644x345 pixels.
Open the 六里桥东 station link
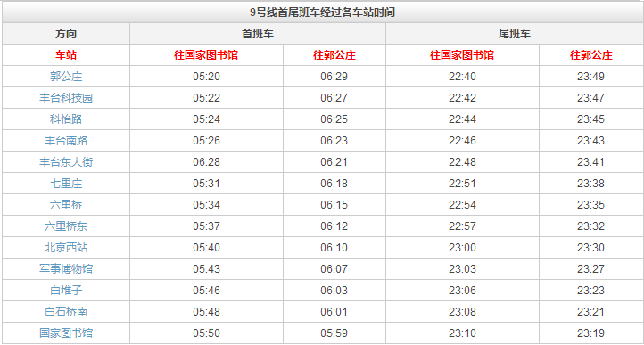pos(66,226)
